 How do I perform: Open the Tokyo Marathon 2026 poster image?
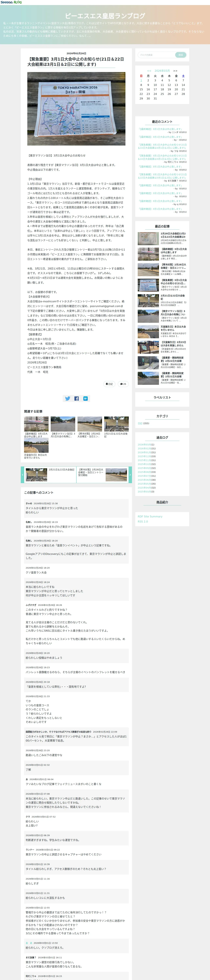click(76, 109)
